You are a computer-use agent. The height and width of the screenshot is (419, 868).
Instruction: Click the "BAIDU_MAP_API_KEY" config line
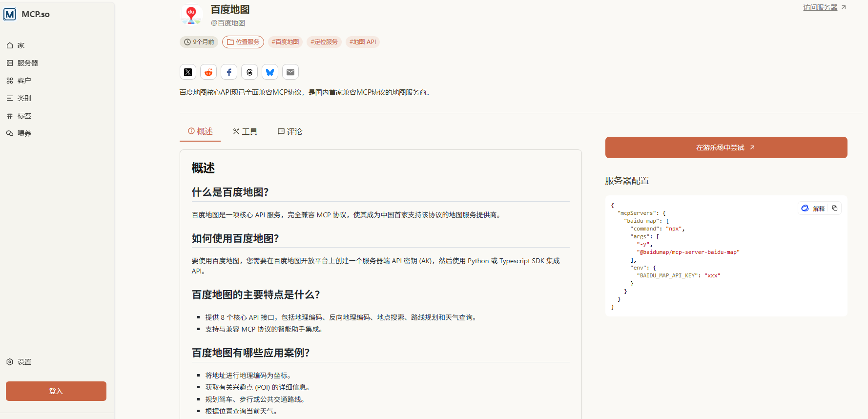679,276
